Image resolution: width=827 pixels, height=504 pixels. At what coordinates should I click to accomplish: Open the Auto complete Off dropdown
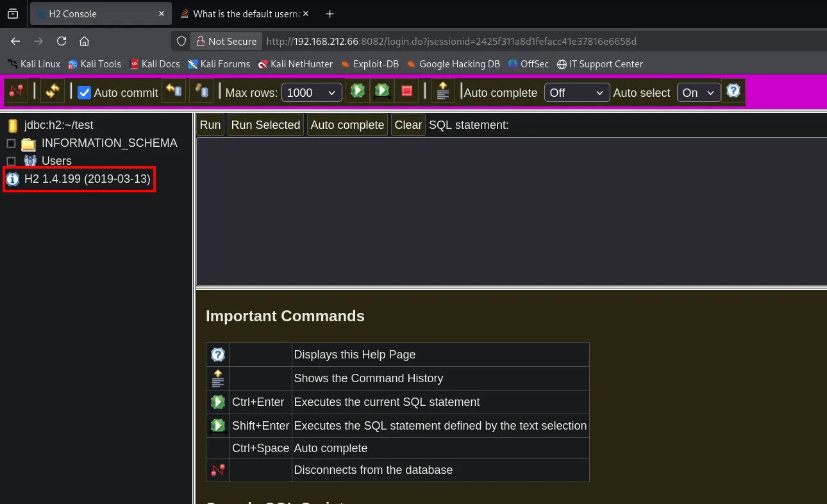[x=576, y=93]
